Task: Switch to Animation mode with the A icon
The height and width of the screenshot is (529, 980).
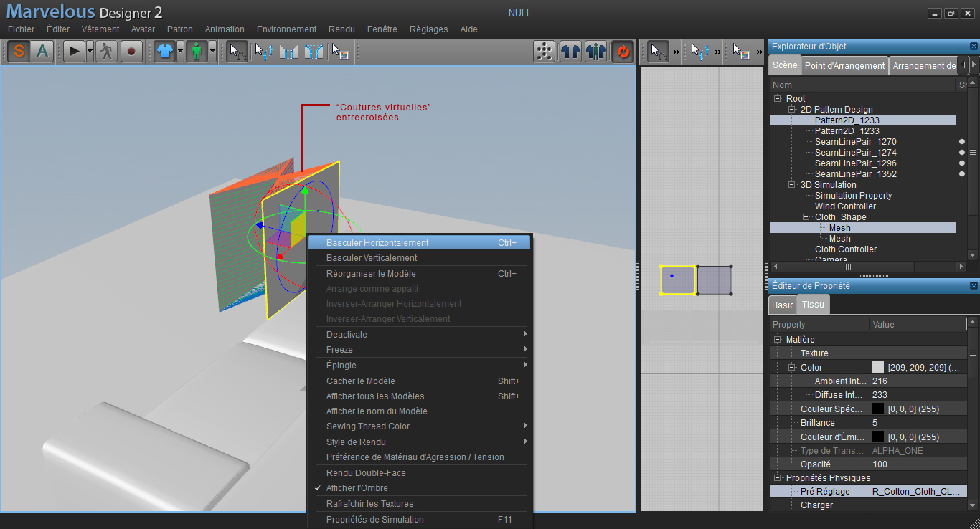Action: pos(43,52)
